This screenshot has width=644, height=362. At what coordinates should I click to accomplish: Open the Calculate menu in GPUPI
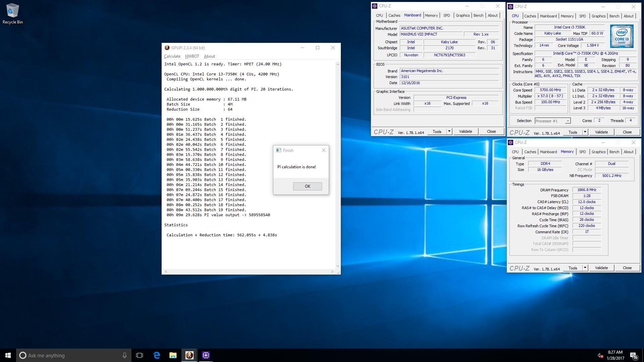click(x=172, y=56)
